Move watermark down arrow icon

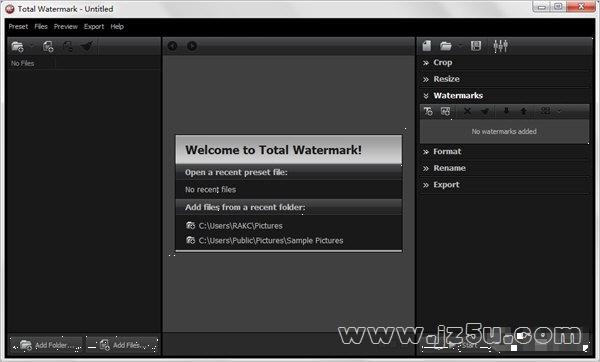pos(506,111)
